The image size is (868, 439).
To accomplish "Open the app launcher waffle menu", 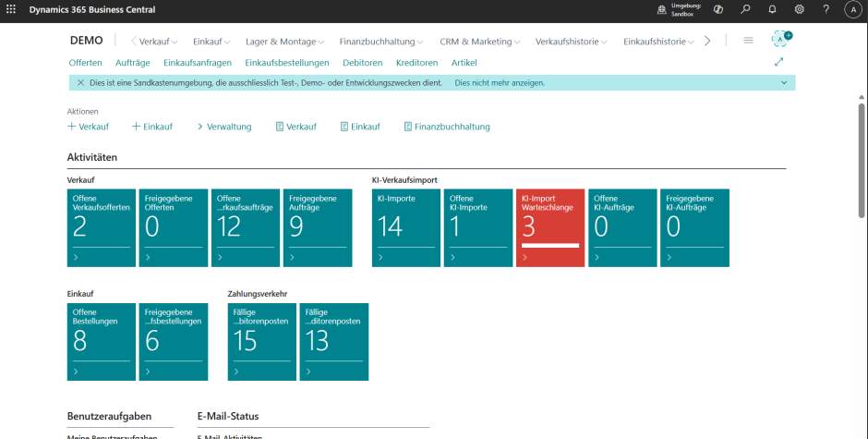I will pyautogui.click(x=11, y=9).
